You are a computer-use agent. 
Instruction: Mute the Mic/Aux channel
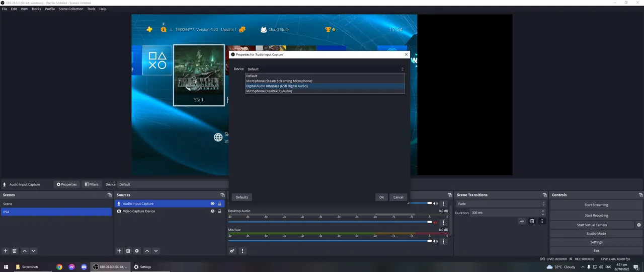point(435,241)
